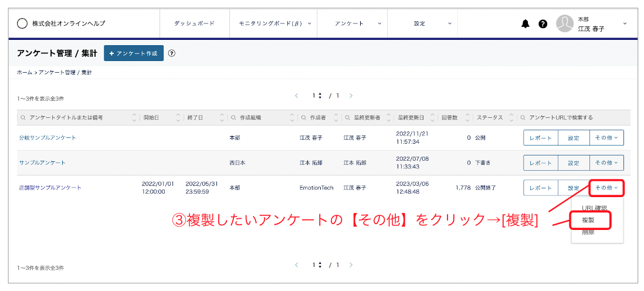This screenshot has height=291, width=644.
Task: Click the 作成組織 filter field
Action: point(259,117)
